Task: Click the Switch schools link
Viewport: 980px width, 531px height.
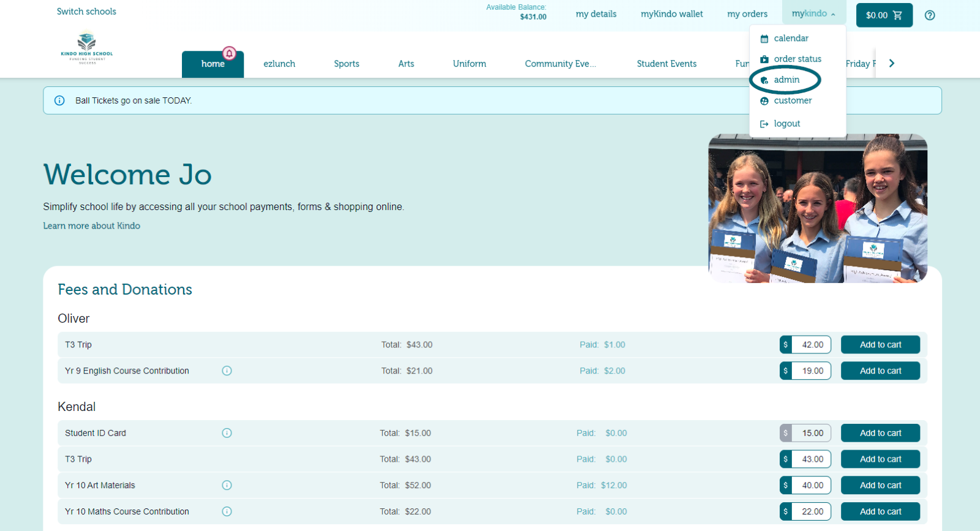Action: point(86,12)
